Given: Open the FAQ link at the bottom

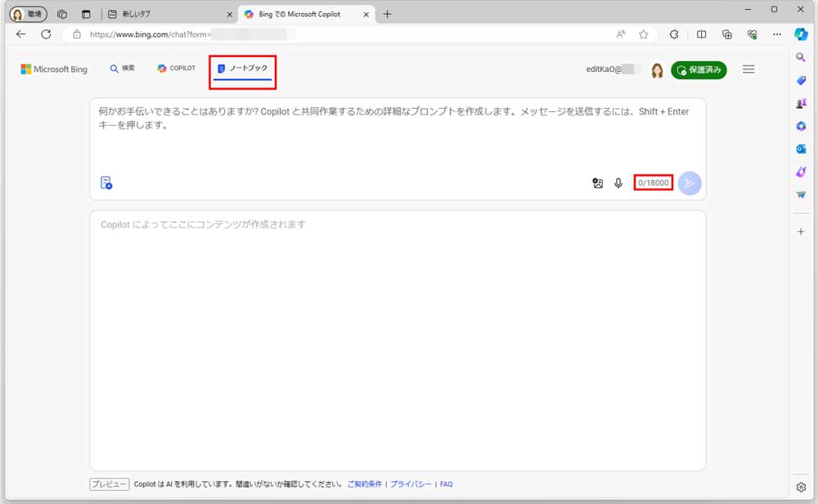Looking at the screenshot, I should [x=445, y=484].
